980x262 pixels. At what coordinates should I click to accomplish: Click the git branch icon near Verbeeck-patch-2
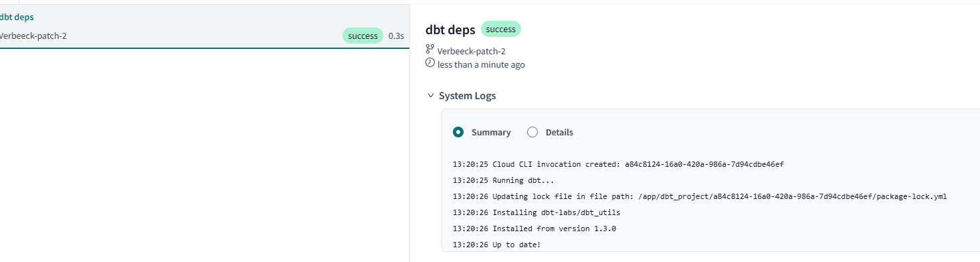[430, 50]
